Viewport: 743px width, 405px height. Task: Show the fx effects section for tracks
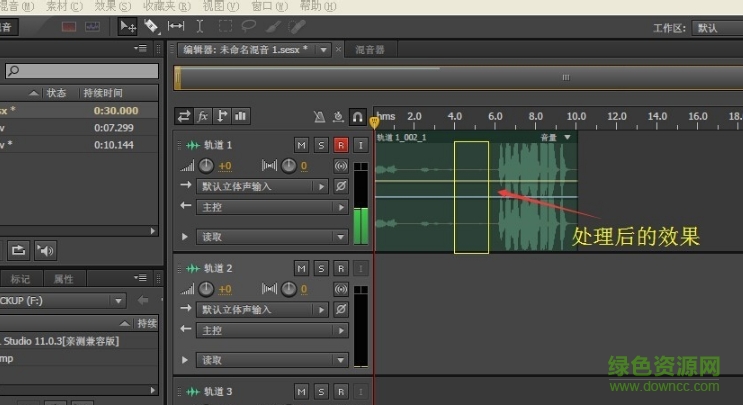203,116
